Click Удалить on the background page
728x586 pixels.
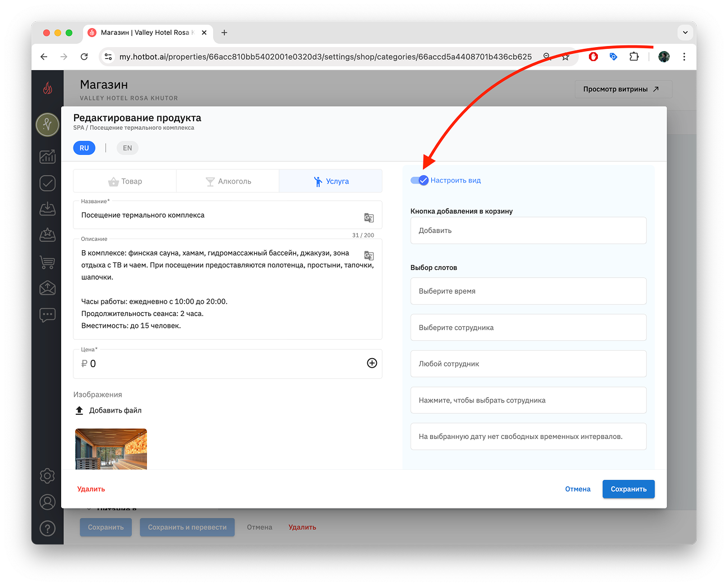tap(302, 527)
